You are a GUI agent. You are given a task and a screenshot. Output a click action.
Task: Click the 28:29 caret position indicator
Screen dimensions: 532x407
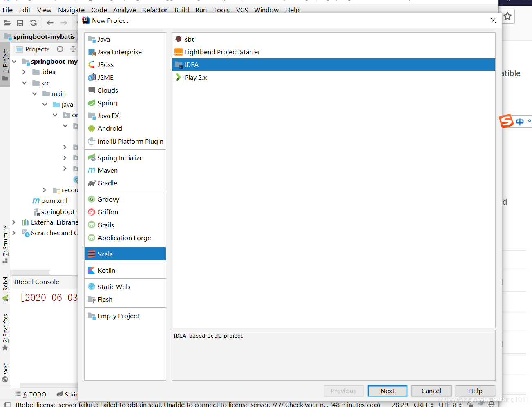400,404
